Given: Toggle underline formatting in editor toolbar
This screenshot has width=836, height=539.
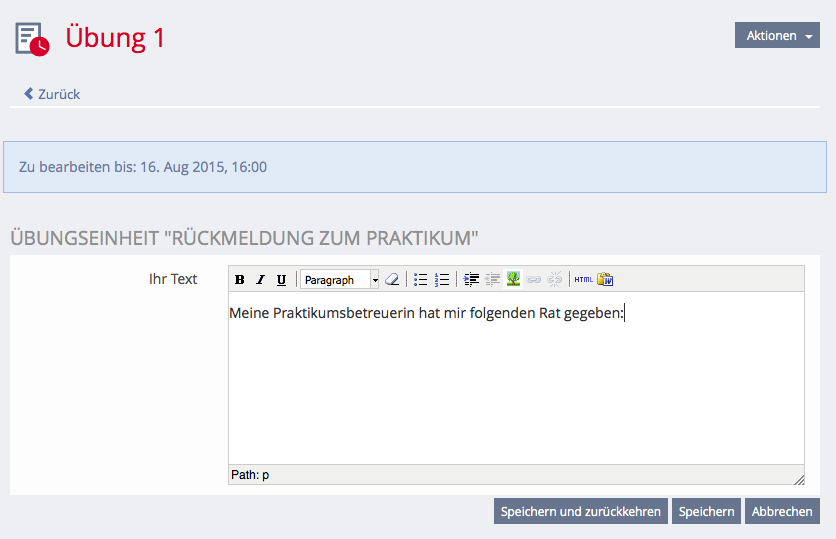Looking at the screenshot, I should coord(281,279).
